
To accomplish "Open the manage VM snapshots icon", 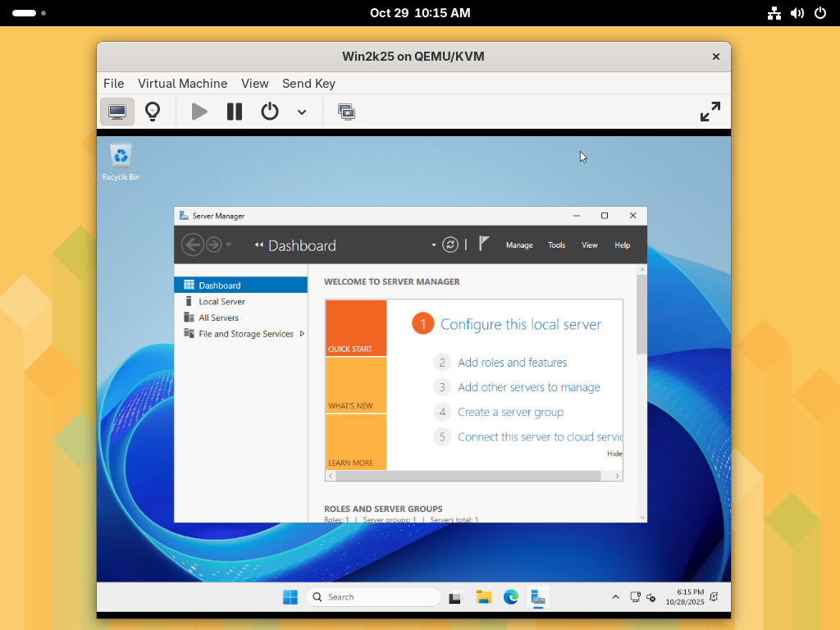I will pos(347,112).
